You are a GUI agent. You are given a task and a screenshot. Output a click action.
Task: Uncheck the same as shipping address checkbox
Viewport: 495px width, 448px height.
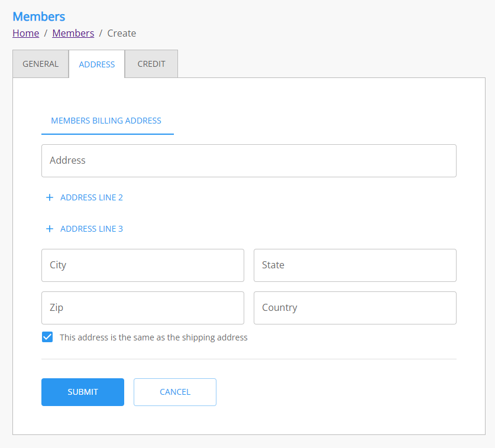[x=47, y=337]
